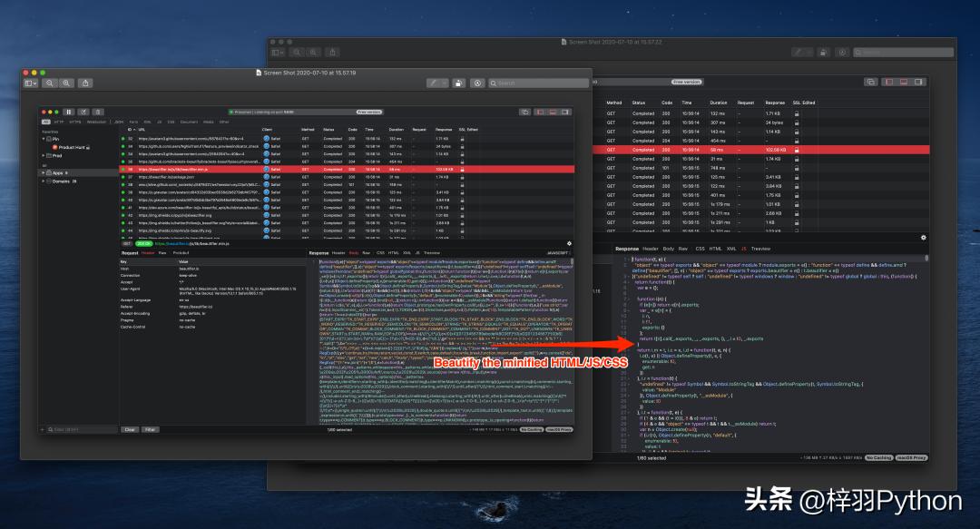Click Safari client icon in request 37 row
The width and height of the screenshot is (980, 529).
coord(266,177)
